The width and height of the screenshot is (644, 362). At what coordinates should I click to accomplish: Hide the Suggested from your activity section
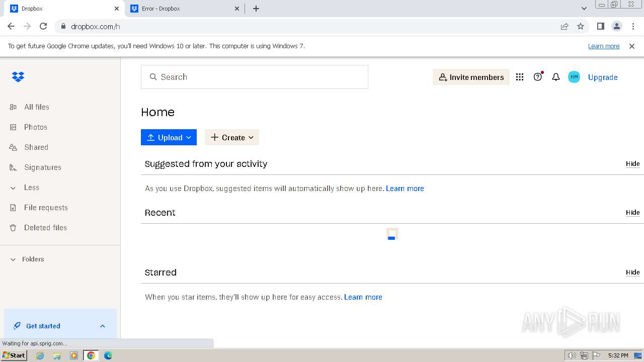tap(632, 164)
